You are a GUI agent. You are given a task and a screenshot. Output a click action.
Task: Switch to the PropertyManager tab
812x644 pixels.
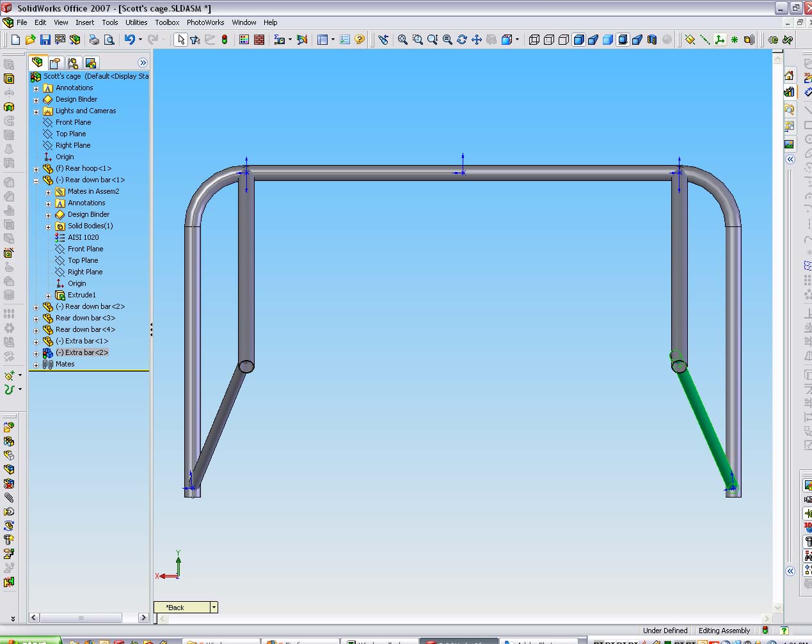click(x=55, y=63)
